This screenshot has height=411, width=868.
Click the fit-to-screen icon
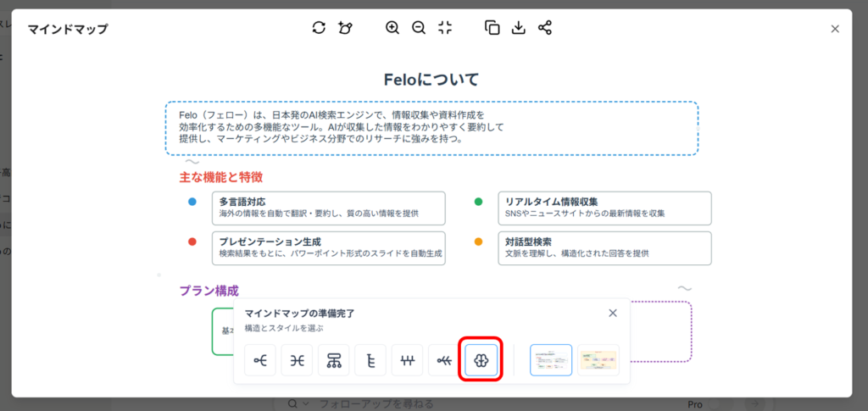445,28
